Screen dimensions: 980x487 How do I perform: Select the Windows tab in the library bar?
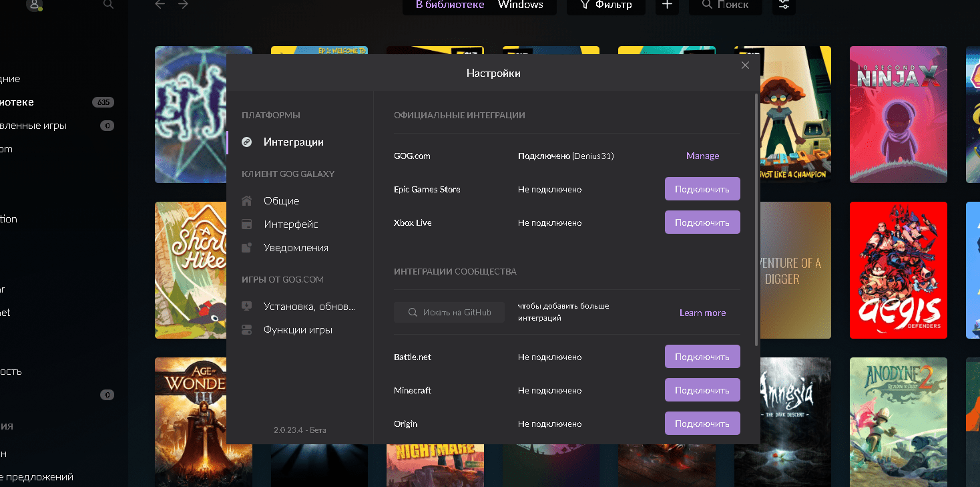click(521, 5)
